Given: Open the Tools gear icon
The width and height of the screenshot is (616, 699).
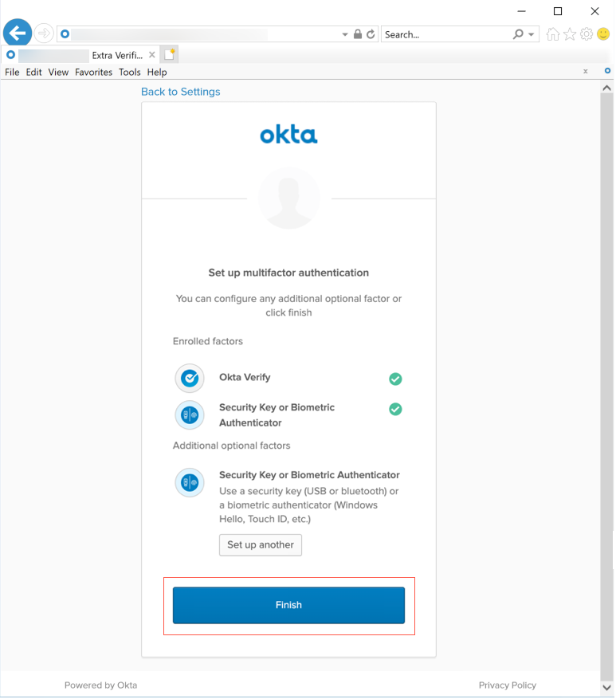Looking at the screenshot, I should click(x=587, y=34).
